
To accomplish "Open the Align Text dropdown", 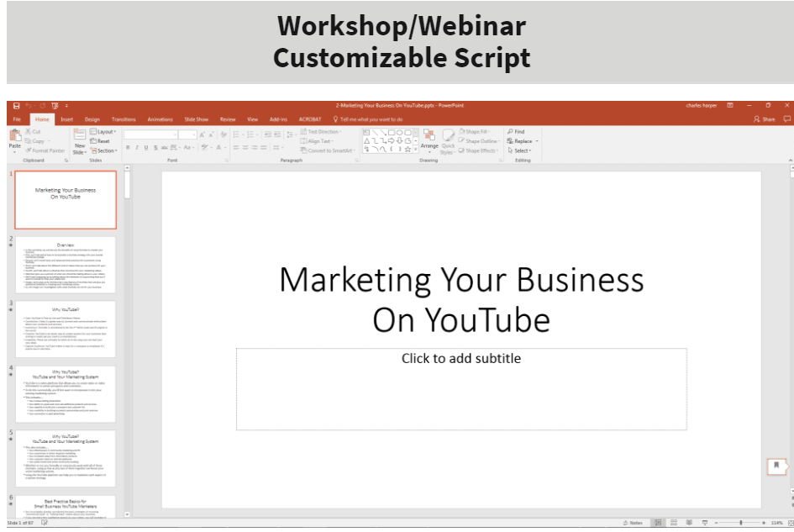I will (317, 141).
